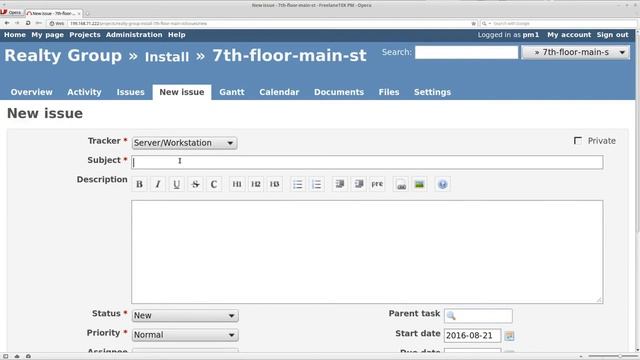Open Help link in top menu

(177, 35)
